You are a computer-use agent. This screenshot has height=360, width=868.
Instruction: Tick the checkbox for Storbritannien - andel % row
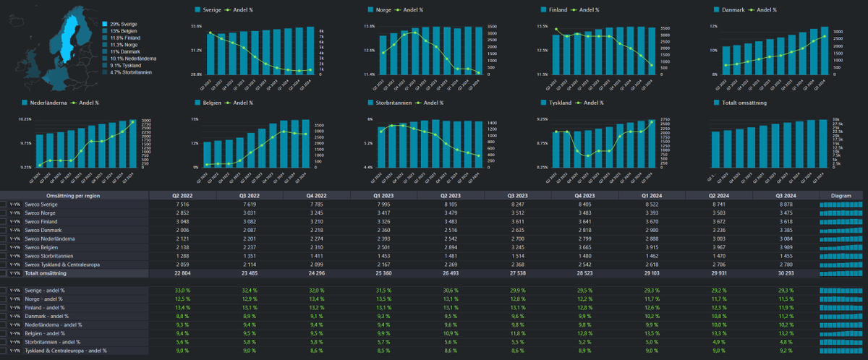point(4,342)
